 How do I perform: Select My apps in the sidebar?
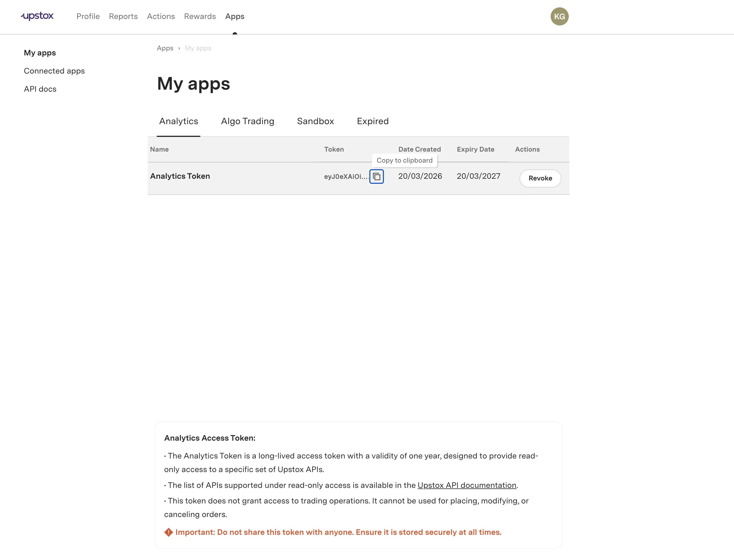(40, 53)
